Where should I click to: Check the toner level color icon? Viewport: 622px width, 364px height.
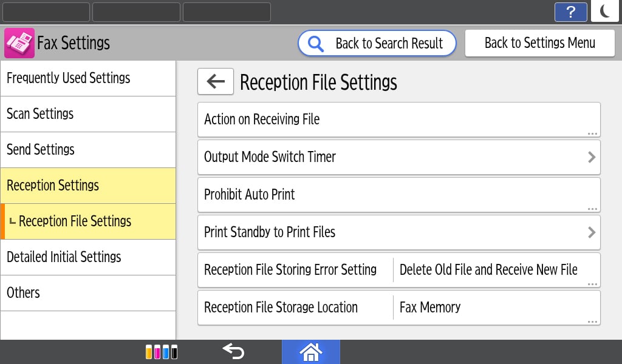click(162, 352)
